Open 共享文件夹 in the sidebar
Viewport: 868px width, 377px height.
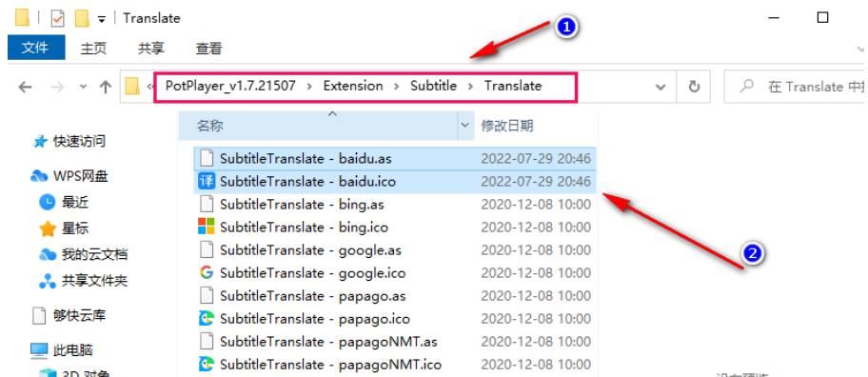pos(94,281)
